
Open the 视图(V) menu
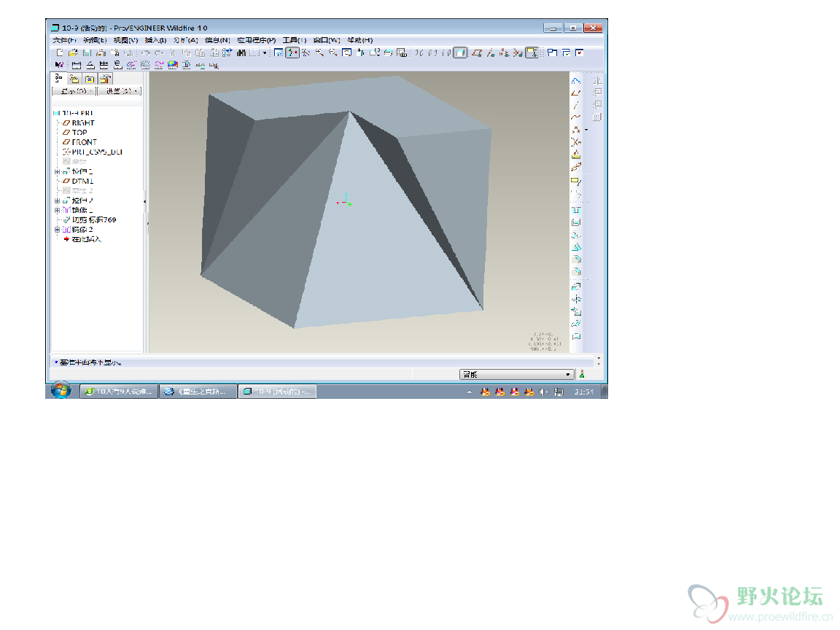(126, 40)
